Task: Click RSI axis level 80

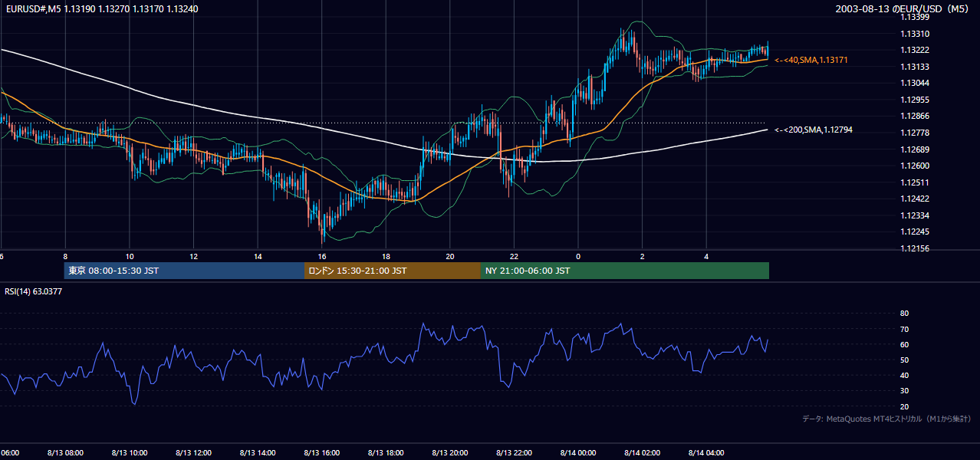Action: click(x=904, y=314)
